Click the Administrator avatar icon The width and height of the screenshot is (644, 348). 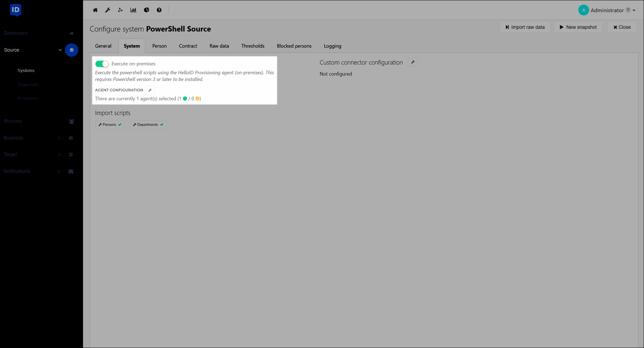coord(583,10)
